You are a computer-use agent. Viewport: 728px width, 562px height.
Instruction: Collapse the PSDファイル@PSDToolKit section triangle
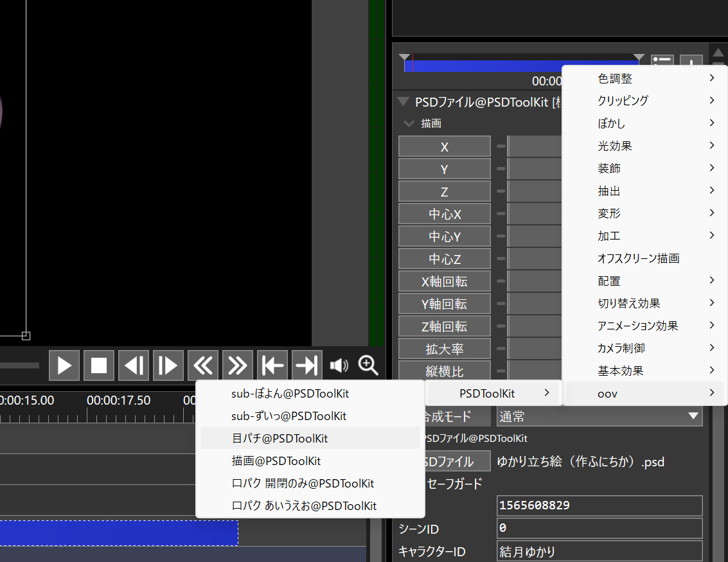403,101
